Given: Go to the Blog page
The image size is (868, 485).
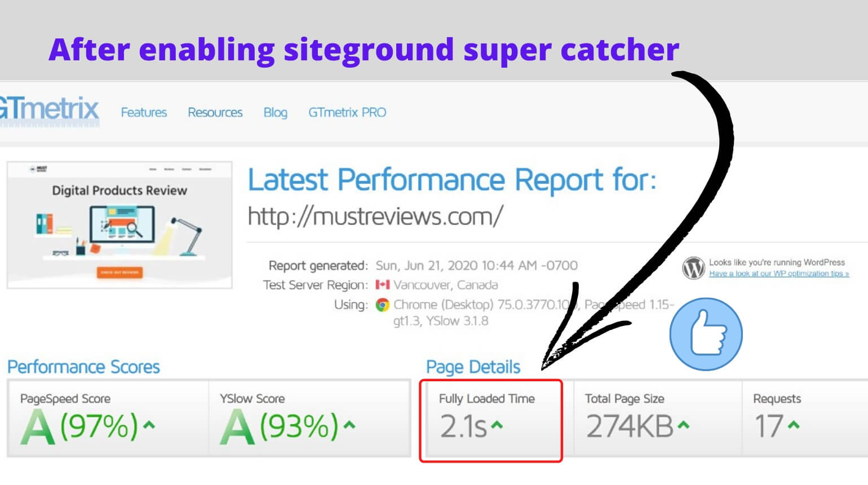Looking at the screenshot, I should 275,113.
